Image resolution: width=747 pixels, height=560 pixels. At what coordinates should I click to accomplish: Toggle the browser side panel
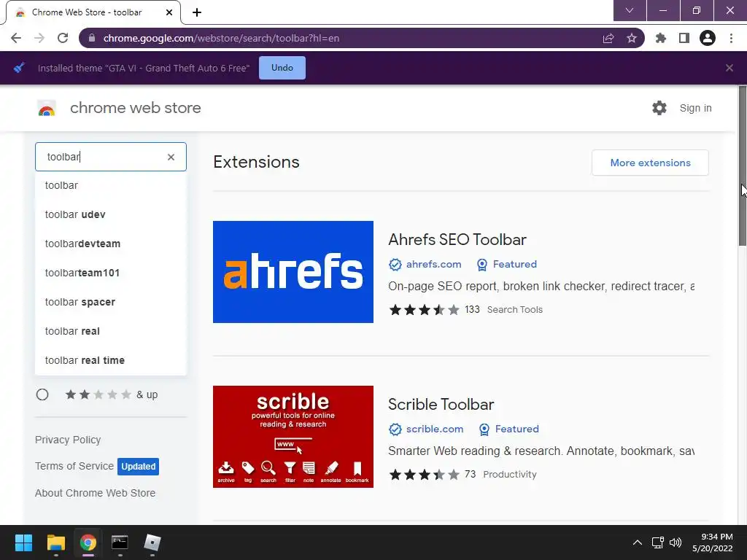(x=684, y=38)
